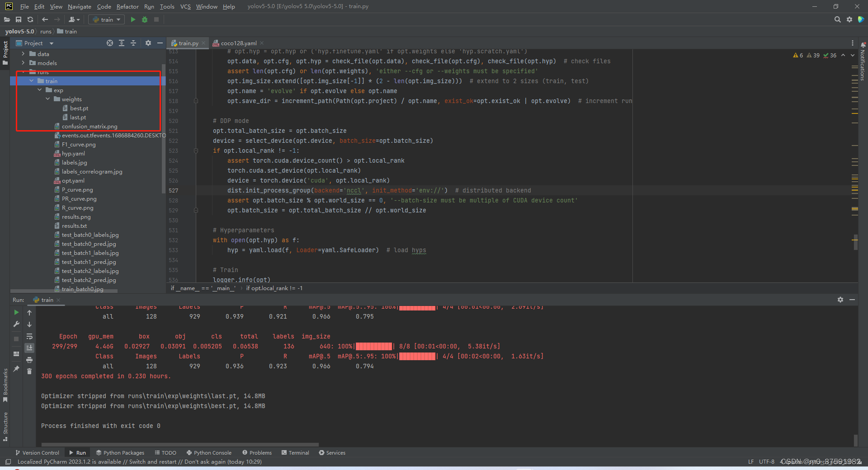Open the Terminal tool window
868x470 pixels.
point(295,452)
